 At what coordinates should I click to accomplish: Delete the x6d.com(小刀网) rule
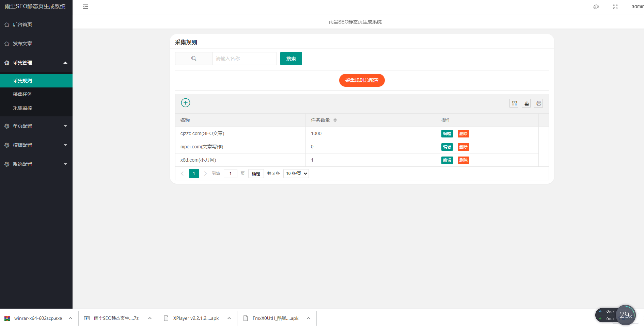[463, 160]
